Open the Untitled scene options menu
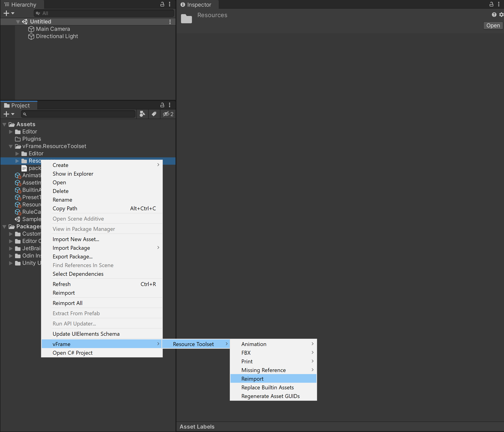This screenshot has width=504, height=432. coord(170,22)
